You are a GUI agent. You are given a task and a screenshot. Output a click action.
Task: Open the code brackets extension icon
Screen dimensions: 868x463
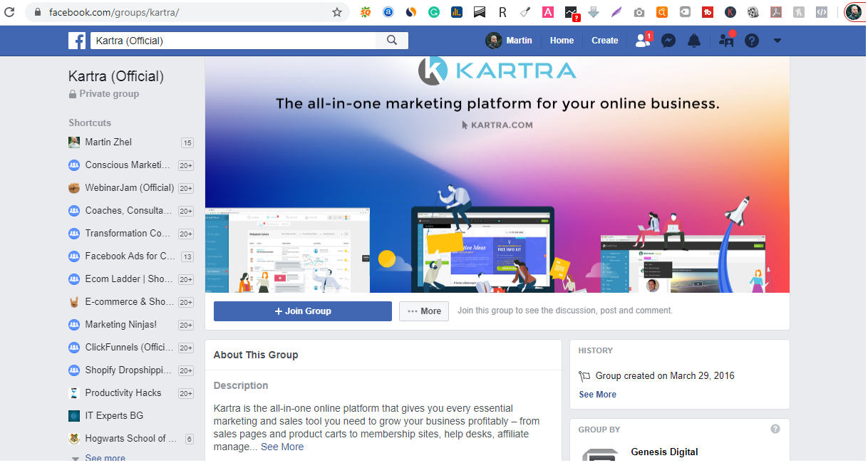pyautogui.click(x=822, y=12)
